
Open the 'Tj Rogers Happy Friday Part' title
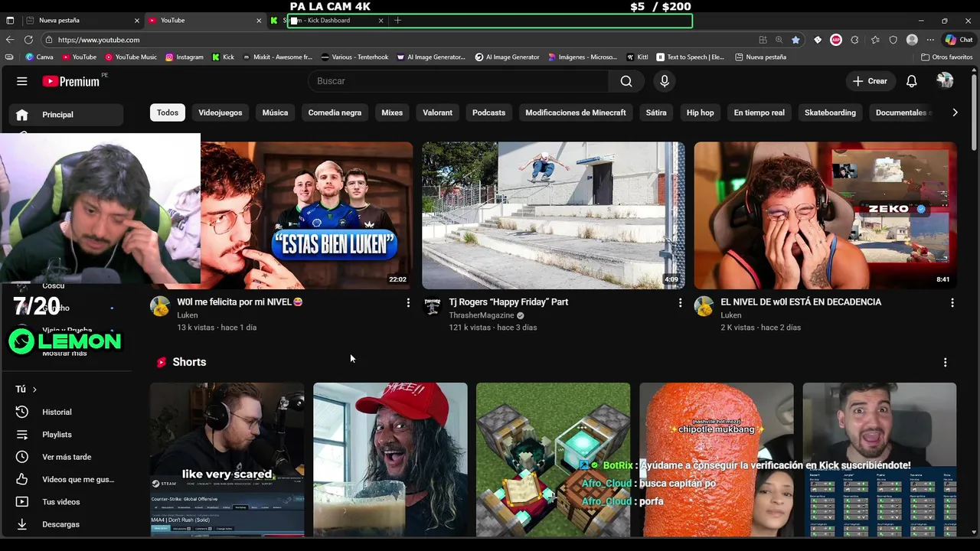[508, 302]
